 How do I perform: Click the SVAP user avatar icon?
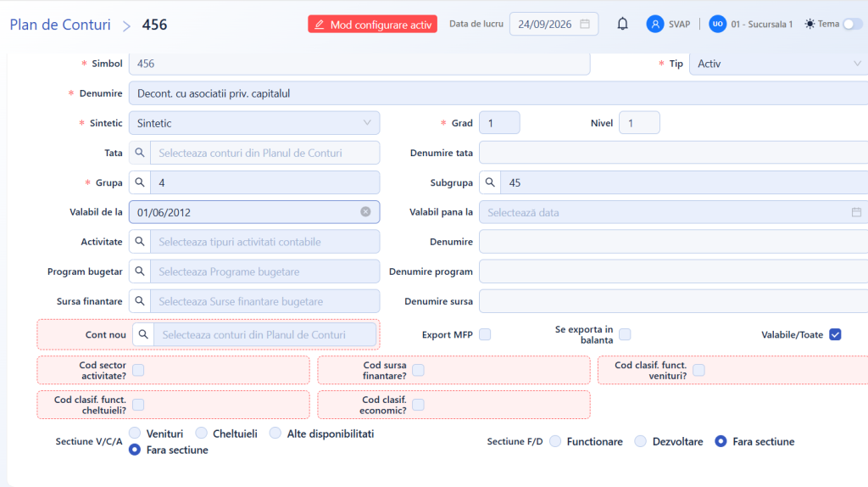[655, 24]
